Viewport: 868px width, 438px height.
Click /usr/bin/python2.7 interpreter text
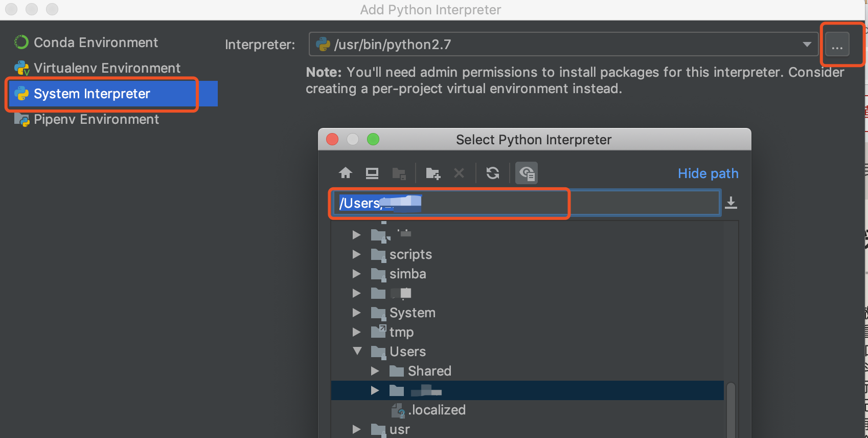click(393, 45)
